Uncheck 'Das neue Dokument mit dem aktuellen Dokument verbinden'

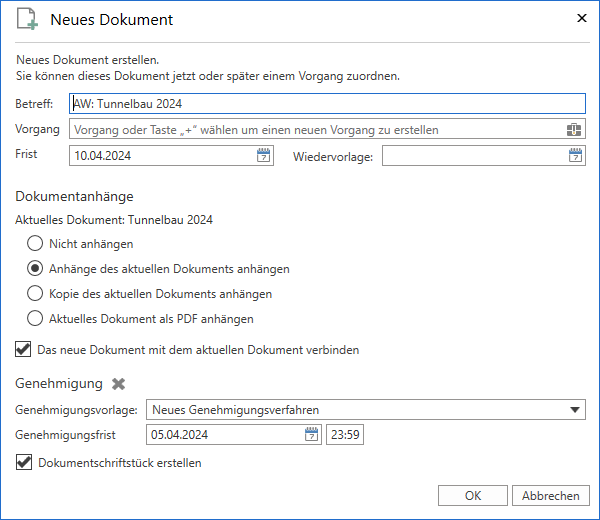coord(23,350)
